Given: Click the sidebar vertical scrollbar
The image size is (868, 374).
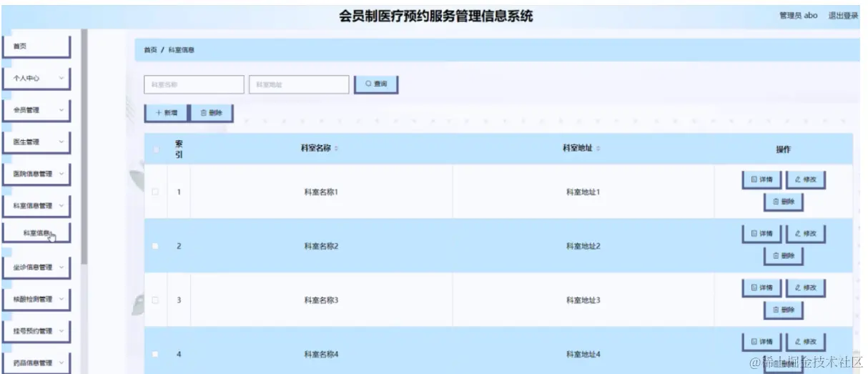Looking at the screenshot, I should (84, 147).
